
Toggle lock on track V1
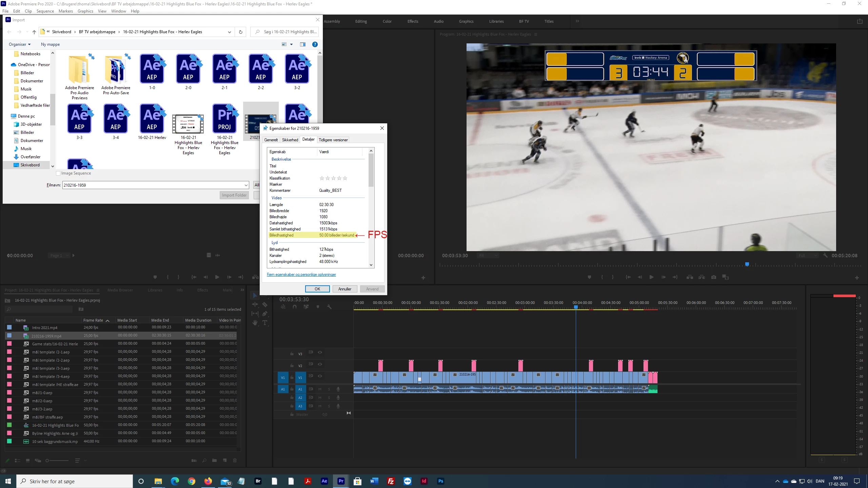(x=292, y=377)
